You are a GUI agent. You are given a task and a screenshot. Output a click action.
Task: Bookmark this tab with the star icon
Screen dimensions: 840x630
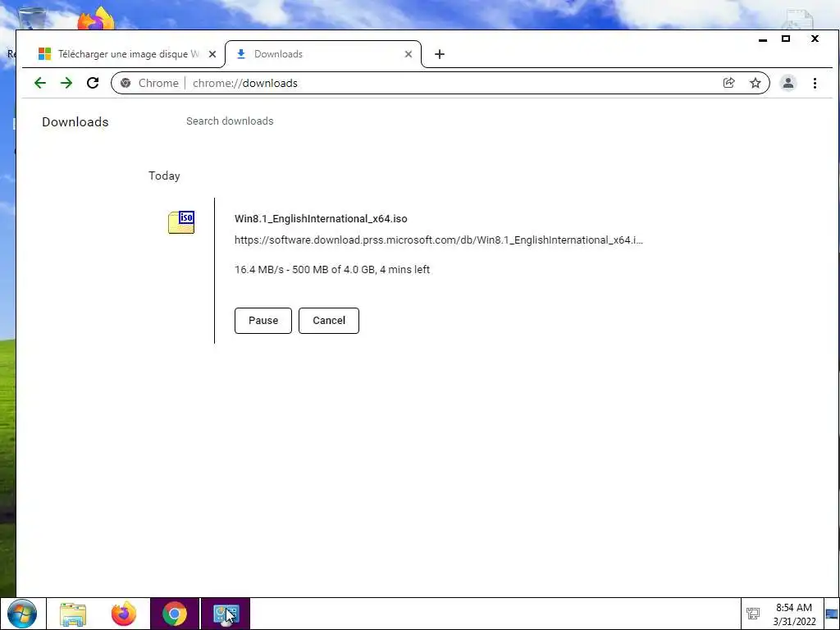click(756, 83)
